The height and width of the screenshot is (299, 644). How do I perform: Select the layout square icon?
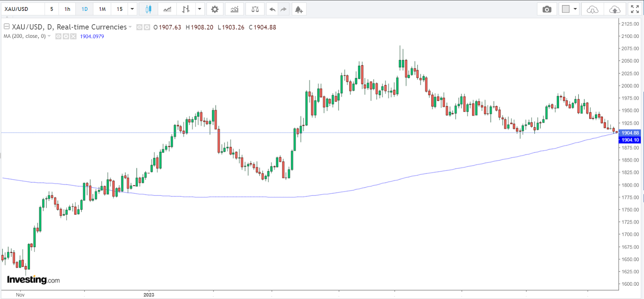(x=566, y=9)
